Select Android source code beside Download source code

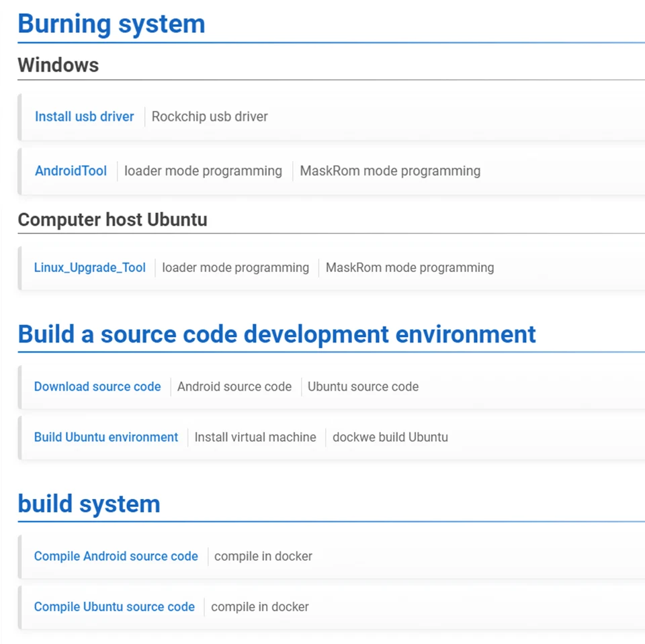click(234, 387)
